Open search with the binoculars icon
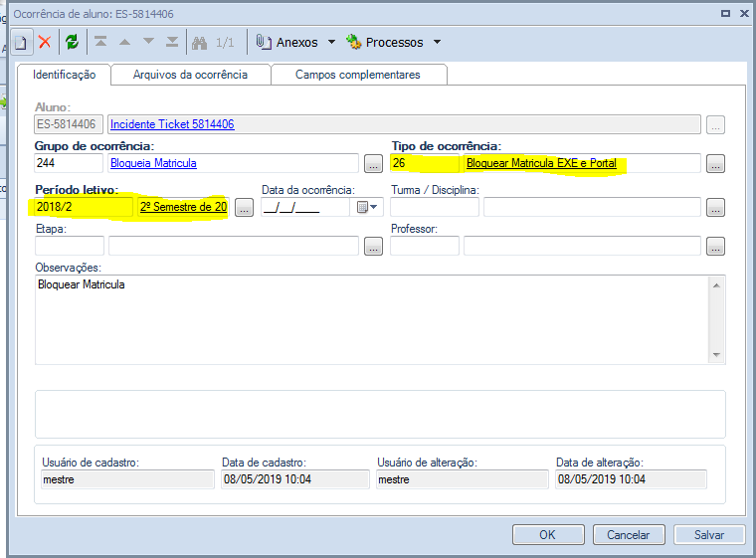The height and width of the screenshot is (558, 756). pyautogui.click(x=200, y=43)
